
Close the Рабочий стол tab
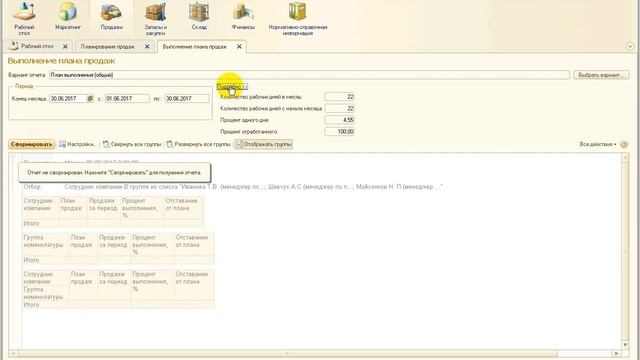(x=65, y=47)
